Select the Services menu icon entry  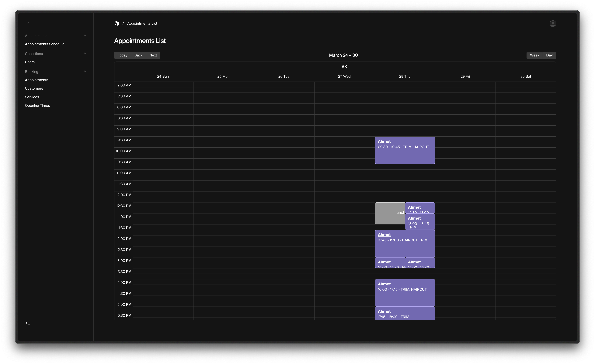coord(32,97)
